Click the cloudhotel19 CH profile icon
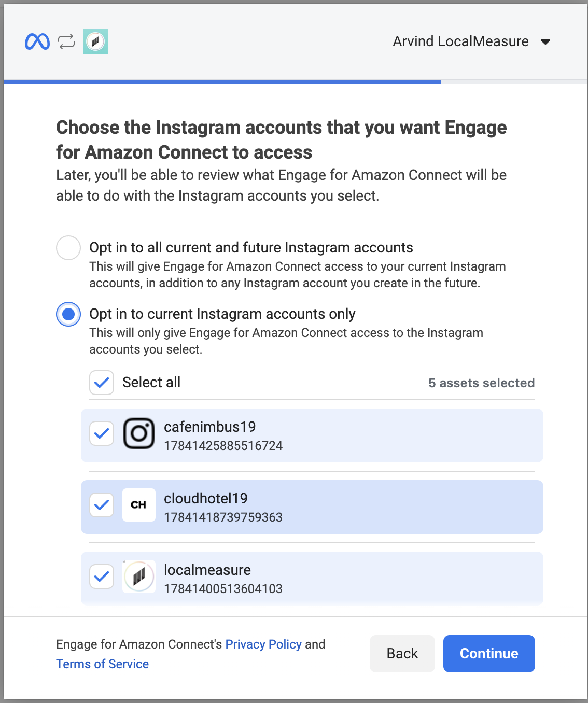The height and width of the screenshot is (703, 588). pyautogui.click(x=139, y=505)
